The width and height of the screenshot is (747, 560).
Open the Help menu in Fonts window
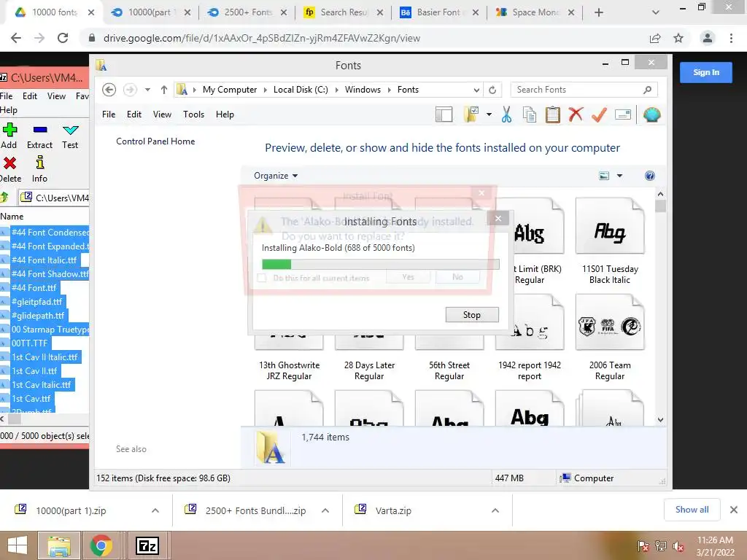(225, 114)
